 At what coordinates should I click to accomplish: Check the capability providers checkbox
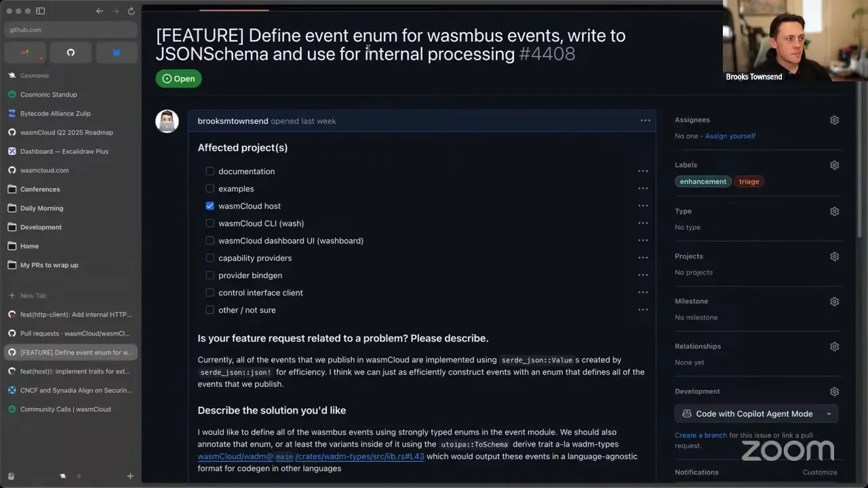click(210, 258)
